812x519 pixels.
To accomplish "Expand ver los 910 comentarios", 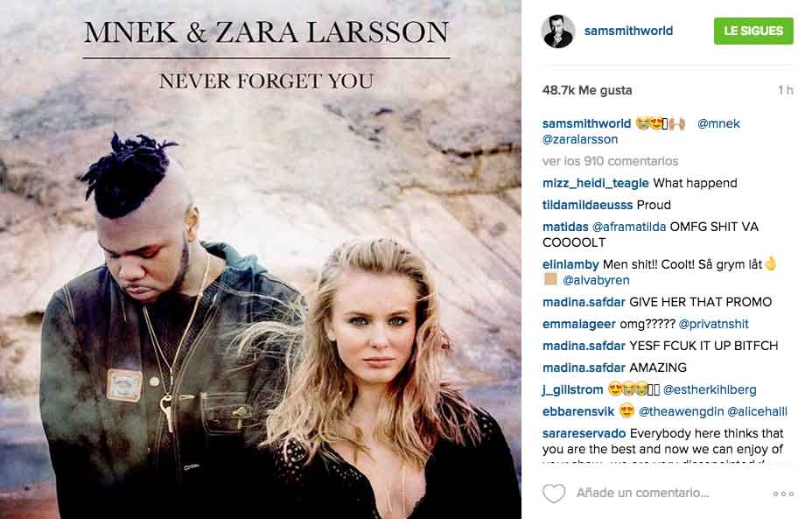I will pos(610,161).
